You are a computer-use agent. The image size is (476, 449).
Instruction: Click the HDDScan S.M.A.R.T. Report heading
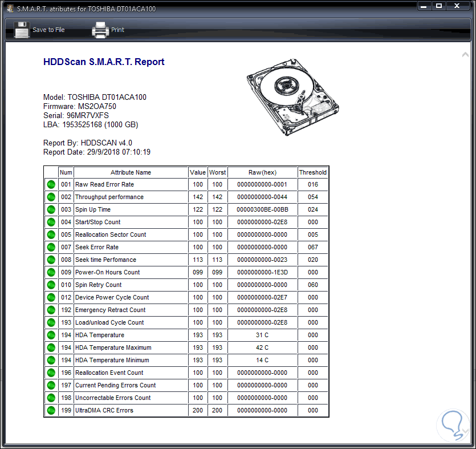tap(104, 62)
